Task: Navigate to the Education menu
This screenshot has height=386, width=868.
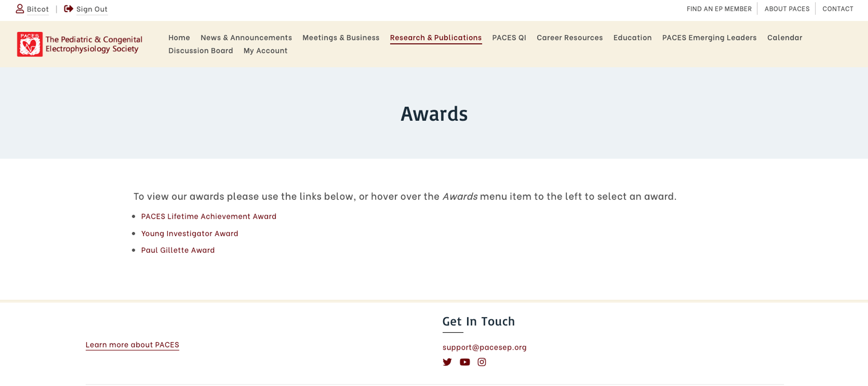Action: [x=632, y=38]
